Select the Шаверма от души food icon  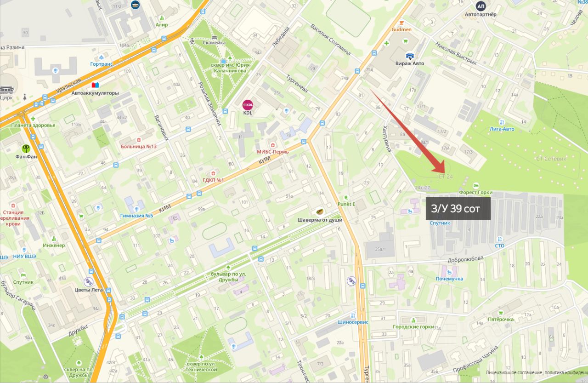tap(320, 212)
